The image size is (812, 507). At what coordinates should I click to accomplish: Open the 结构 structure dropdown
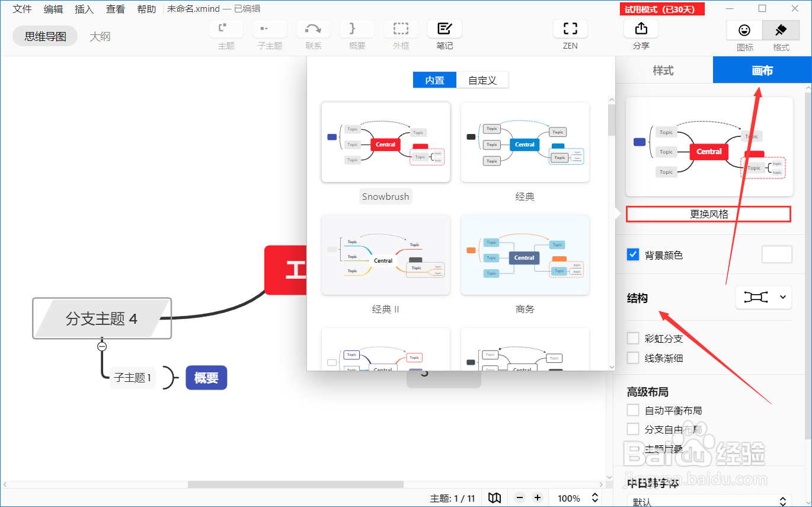pos(763,297)
